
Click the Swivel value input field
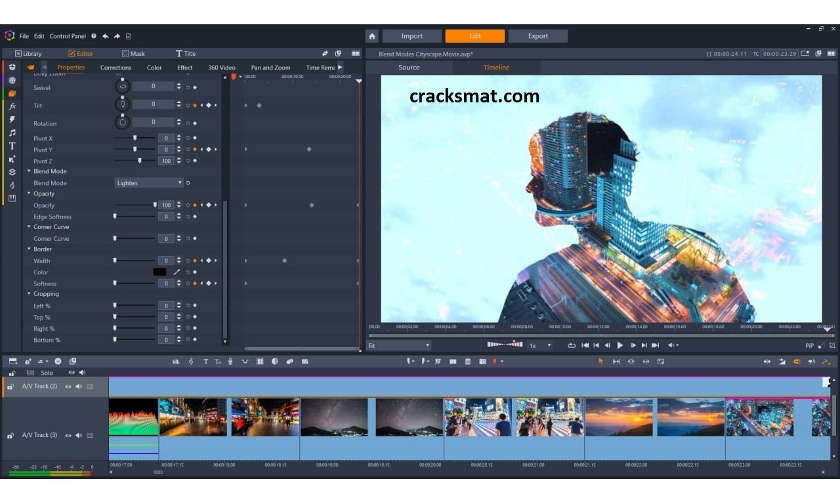tap(154, 86)
